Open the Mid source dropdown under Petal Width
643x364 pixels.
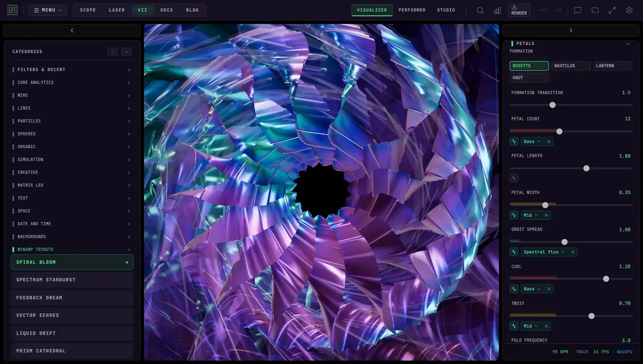click(x=530, y=215)
